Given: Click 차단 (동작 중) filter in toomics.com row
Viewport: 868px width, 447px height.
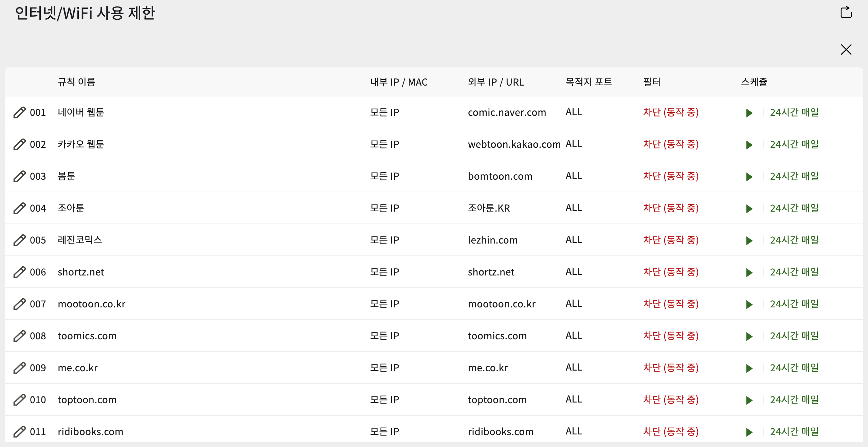Looking at the screenshot, I should pos(671,336).
